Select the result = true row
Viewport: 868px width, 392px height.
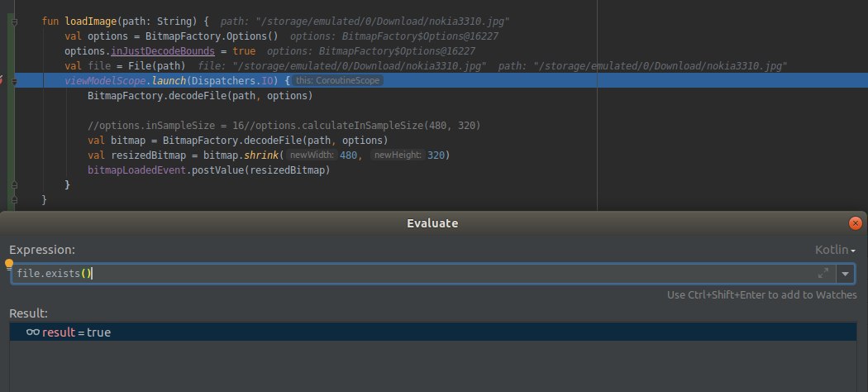433,332
